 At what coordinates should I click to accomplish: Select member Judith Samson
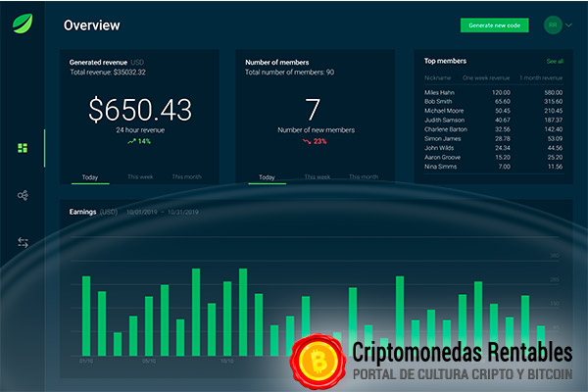[x=444, y=120]
